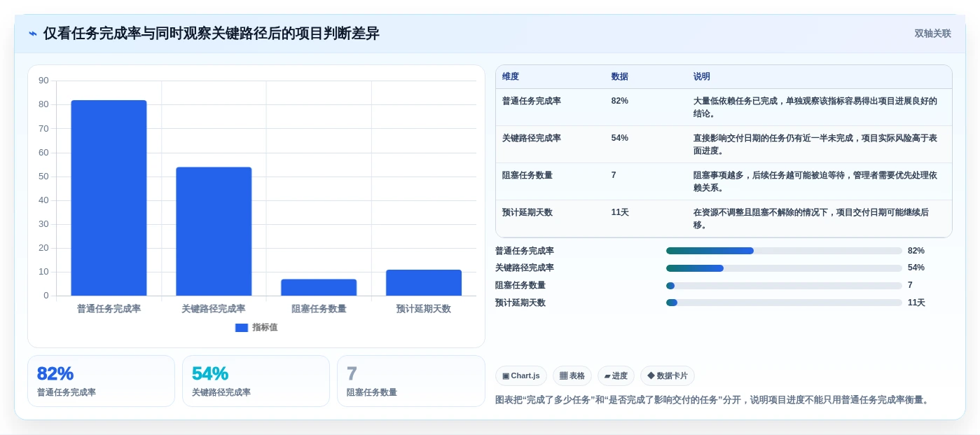
Task: Click the 普通任务完成率 x-axis label
Action: (109, 308)
